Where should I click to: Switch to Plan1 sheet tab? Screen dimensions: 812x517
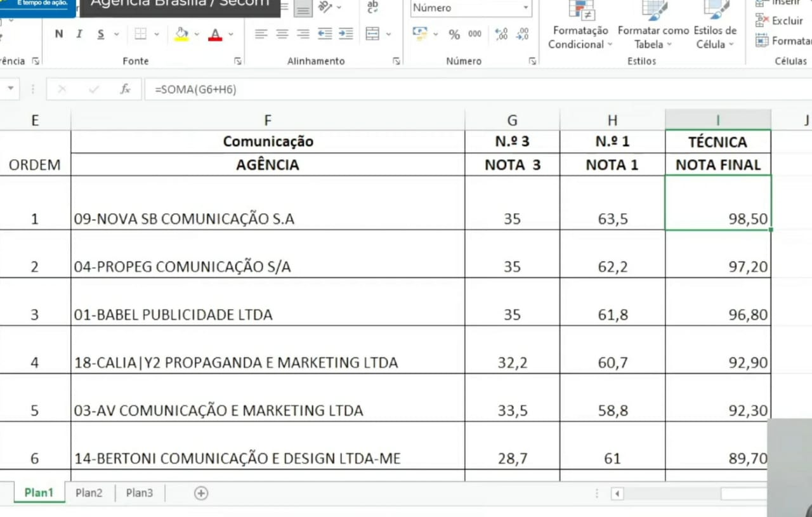(x=39, y=493)
